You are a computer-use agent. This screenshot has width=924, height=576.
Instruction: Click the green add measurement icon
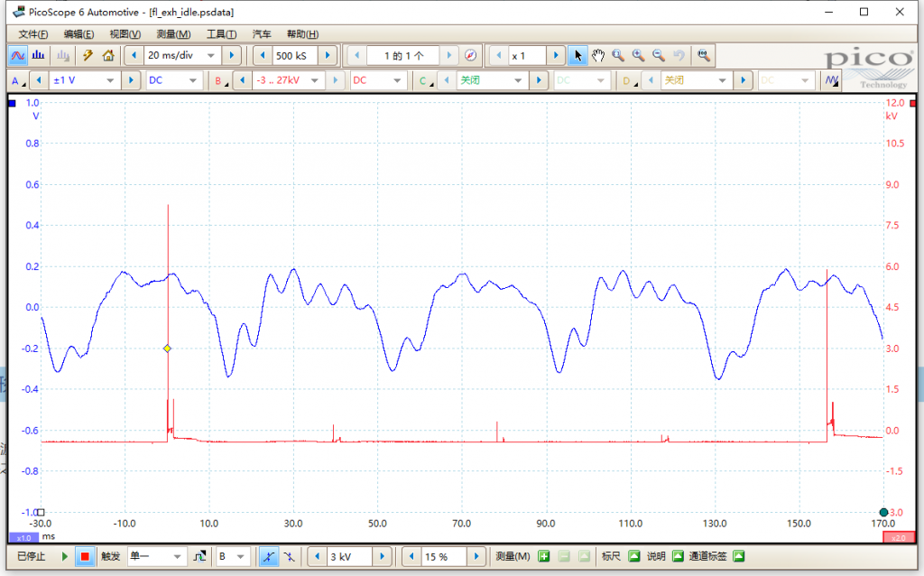coord(543,556)
